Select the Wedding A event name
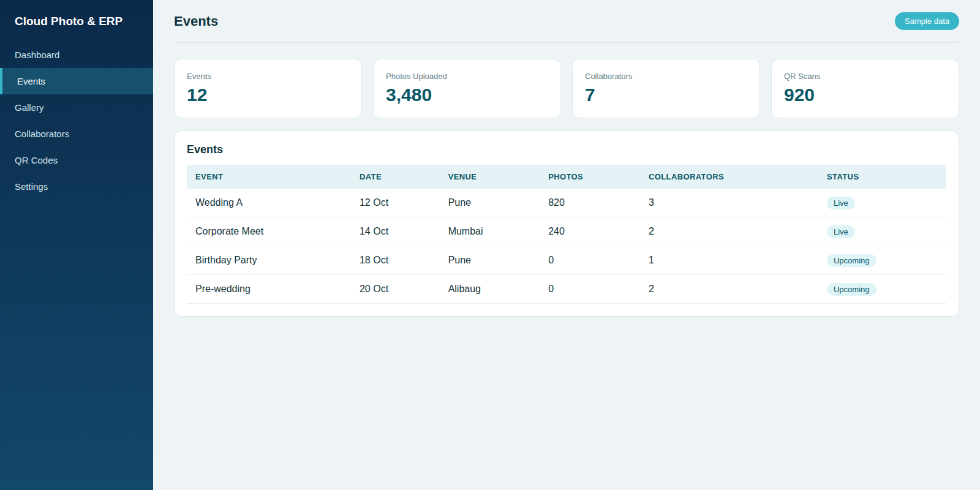Image resolution: width=980 pixels, height=490 pixels. pyautogui.click(x=219, y=203)
